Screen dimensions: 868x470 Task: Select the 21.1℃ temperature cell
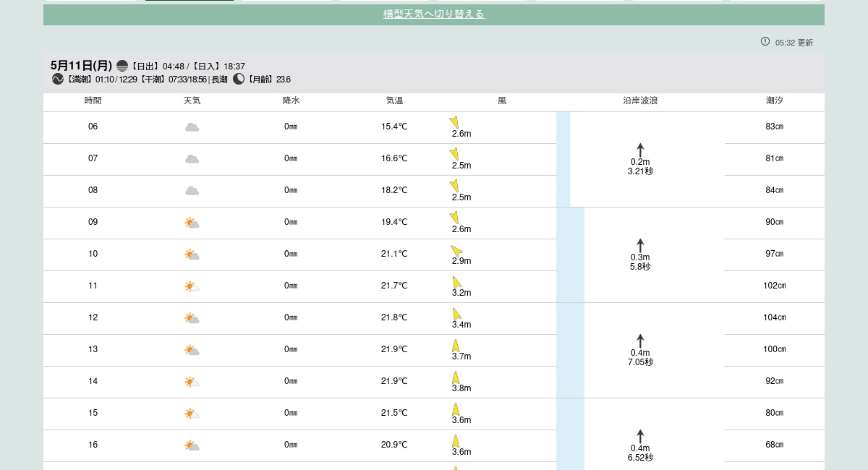pyautogui.click(x=394, y=254)
